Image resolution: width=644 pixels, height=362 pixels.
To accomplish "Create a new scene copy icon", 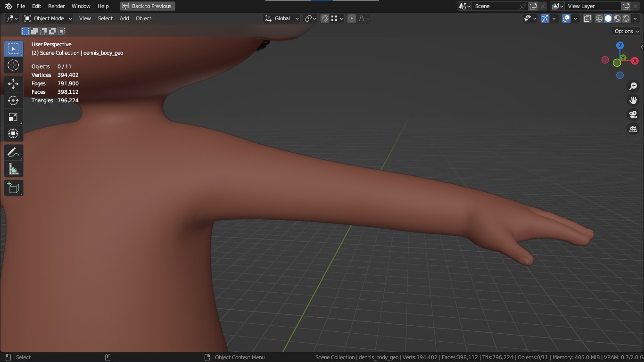I will click(x=533, y=6).
